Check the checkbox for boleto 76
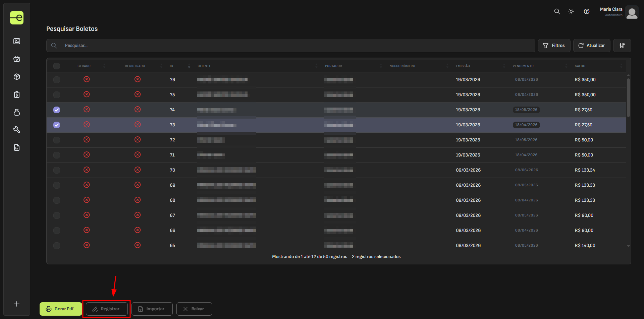The width and height of the screenshot is (644, 319). tap(57, 80)
